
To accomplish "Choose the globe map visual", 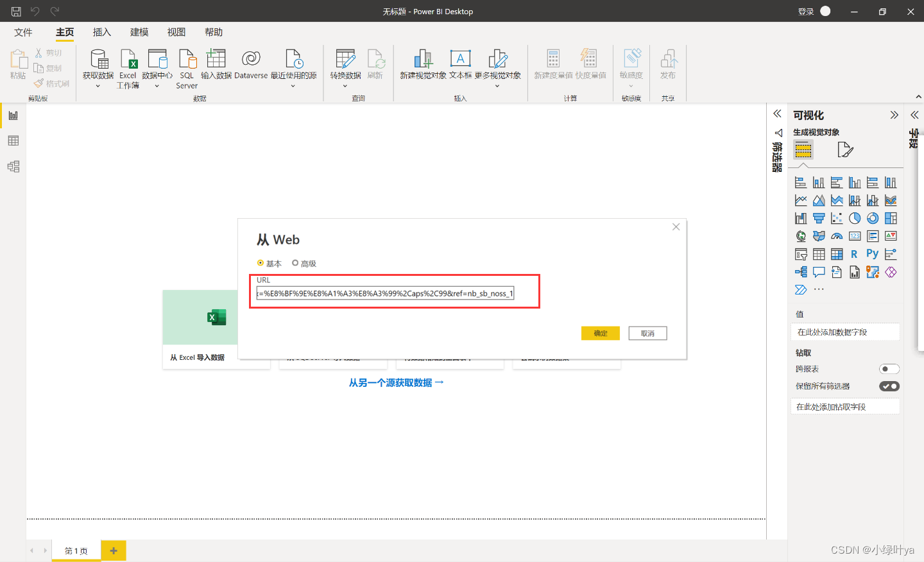I will point(801,236).
